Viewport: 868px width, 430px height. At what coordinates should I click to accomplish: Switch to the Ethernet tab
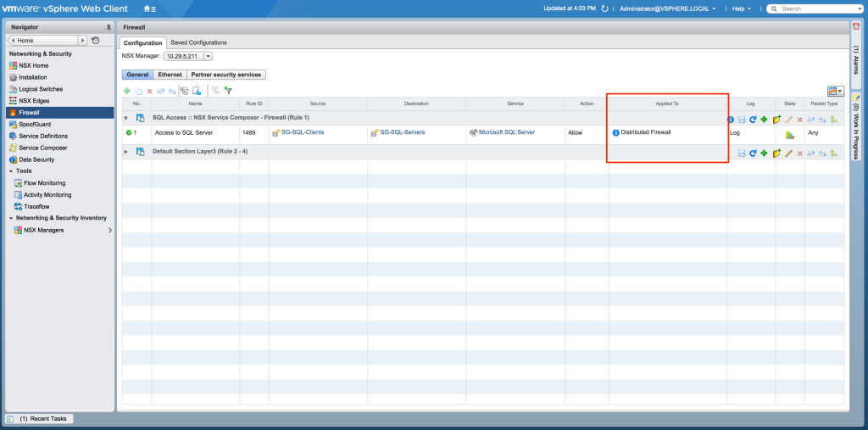coord(170,75)
